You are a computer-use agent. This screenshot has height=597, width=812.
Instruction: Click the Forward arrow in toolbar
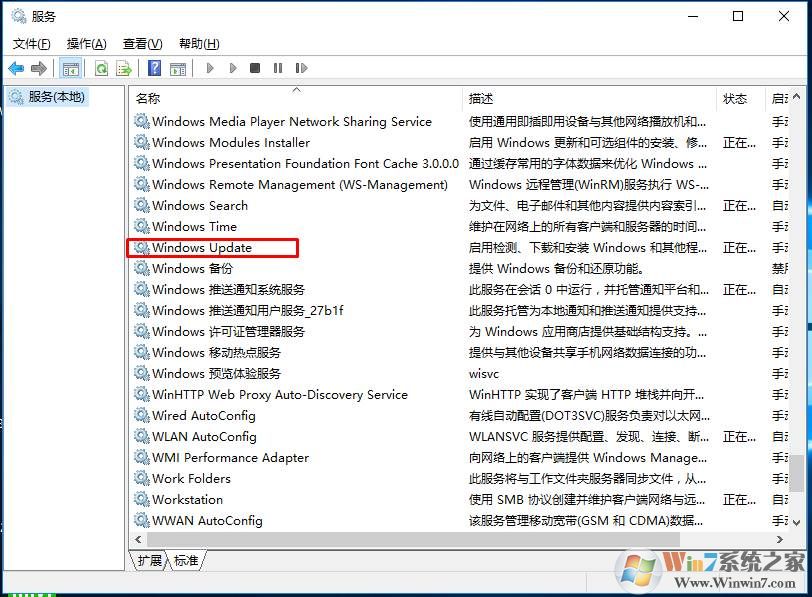[39, 68]
